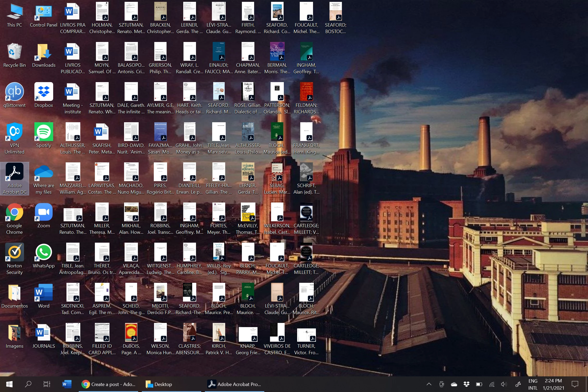
Task: Select the DuBOIS, Page PDF thumbnail
Action: (131, 333)
